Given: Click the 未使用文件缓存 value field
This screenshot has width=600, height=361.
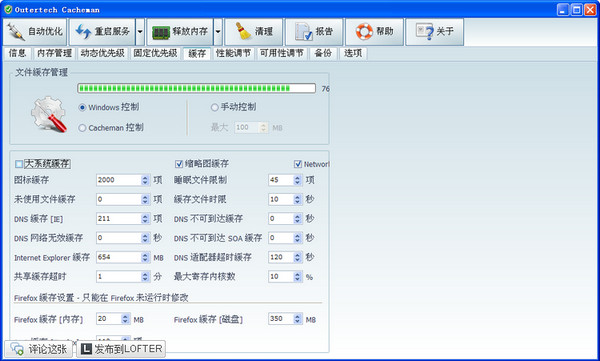Looking at the screenshot, I should pyautogui.click(x=119, y=199).
